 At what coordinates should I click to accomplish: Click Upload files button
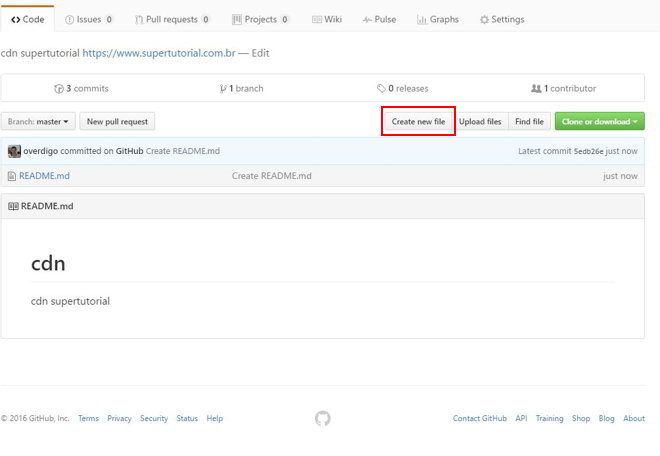[480, 121]
